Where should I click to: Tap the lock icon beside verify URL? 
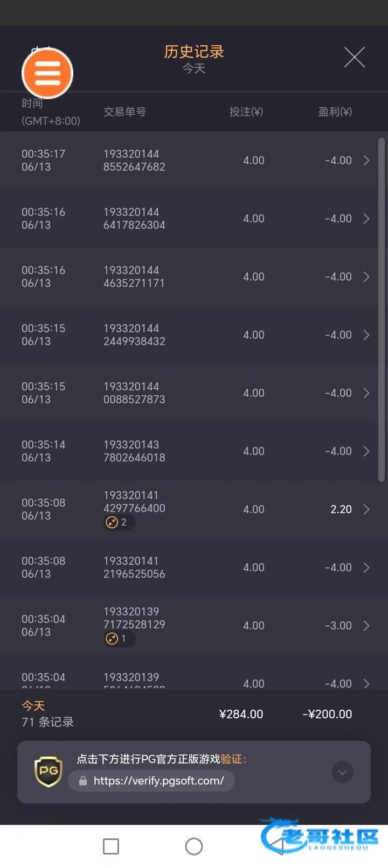coord(83,781)
